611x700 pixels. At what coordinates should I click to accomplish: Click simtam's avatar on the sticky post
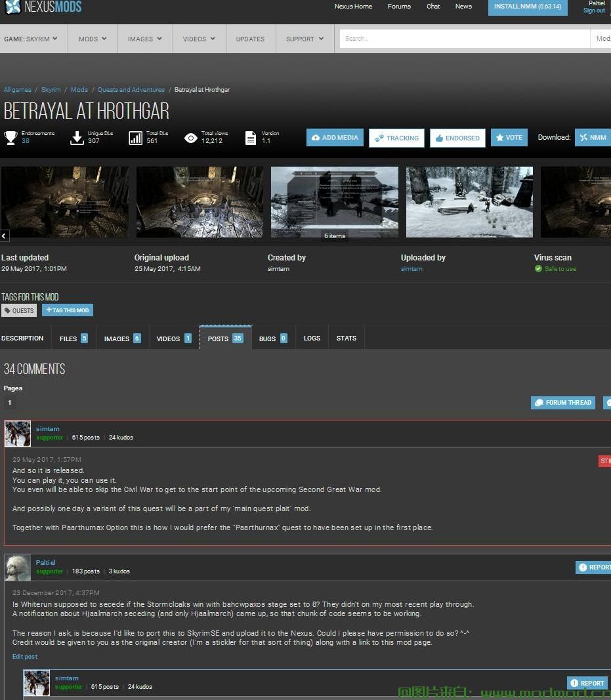(x=18, y=434)
